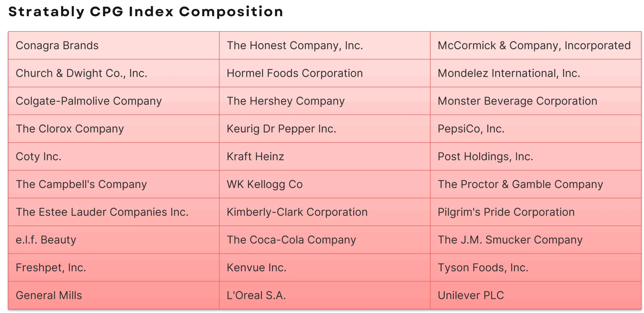Select Church & Dwight Co., Inc. cell

tap(81, 73)
